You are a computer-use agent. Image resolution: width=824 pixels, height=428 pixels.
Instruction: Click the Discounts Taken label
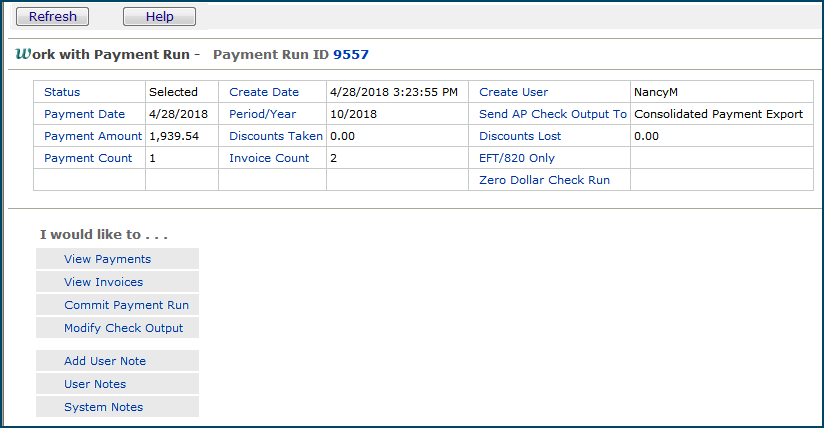(276, 136)
